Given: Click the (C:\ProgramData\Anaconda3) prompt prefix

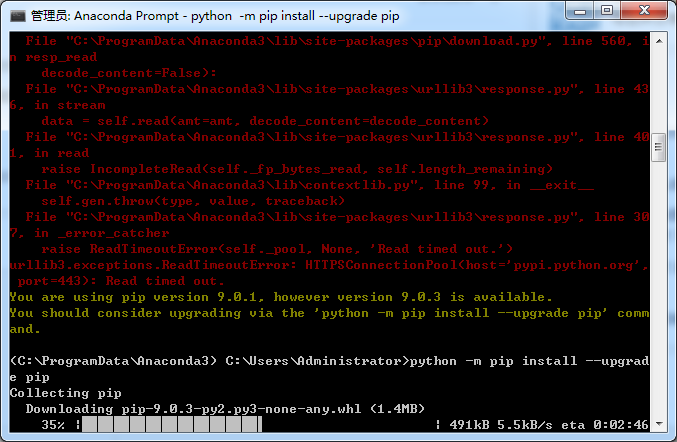Looking at the screenshot, I should [113, 361].
